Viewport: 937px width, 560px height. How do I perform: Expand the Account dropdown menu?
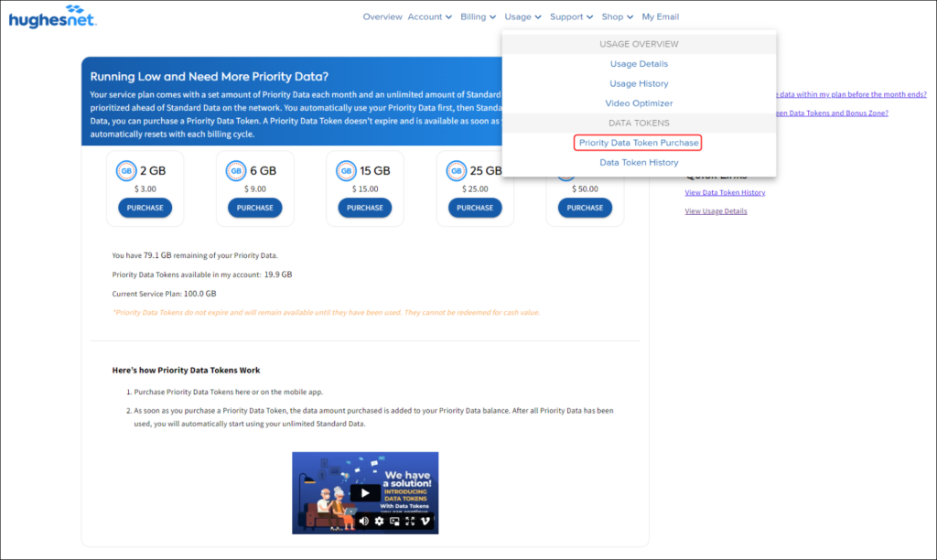click(429, 16)
